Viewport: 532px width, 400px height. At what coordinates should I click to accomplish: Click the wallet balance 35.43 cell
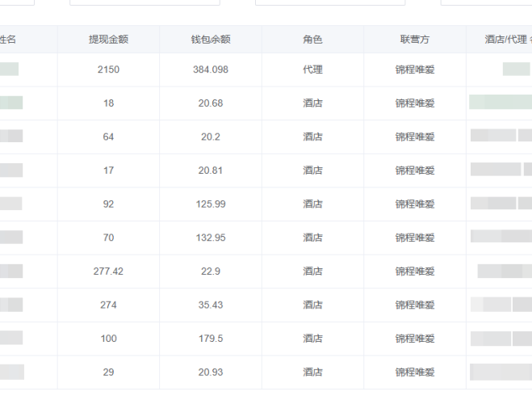210,305
